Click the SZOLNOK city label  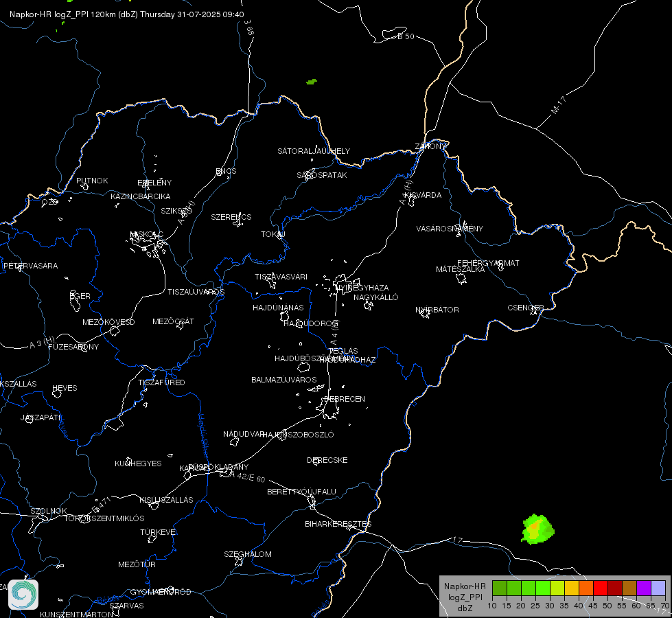pyautogui.click(x=49, y=511)
